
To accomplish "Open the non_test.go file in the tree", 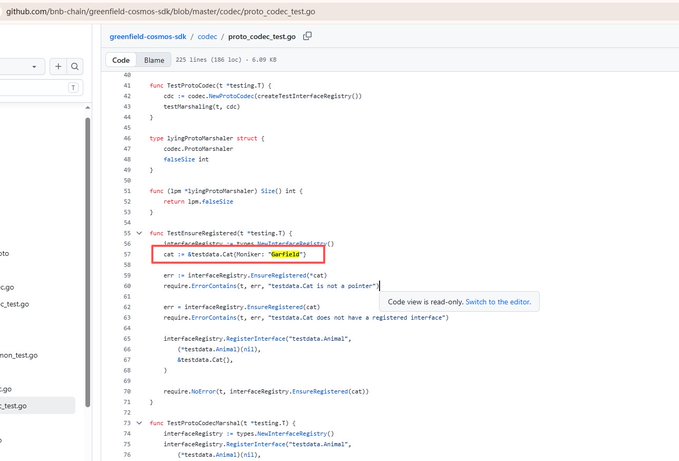I will point(19,355).
